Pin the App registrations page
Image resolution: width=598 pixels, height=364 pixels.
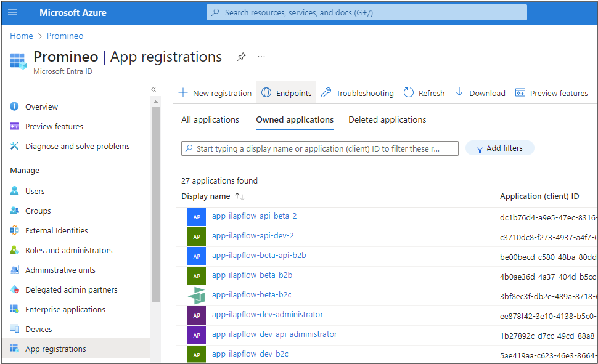242,57
